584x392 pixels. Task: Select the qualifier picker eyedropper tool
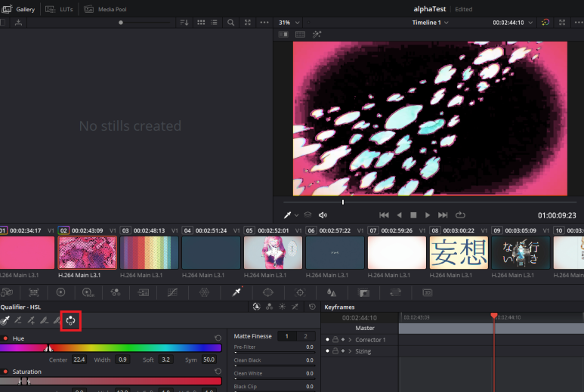click(x=5, y=320)
